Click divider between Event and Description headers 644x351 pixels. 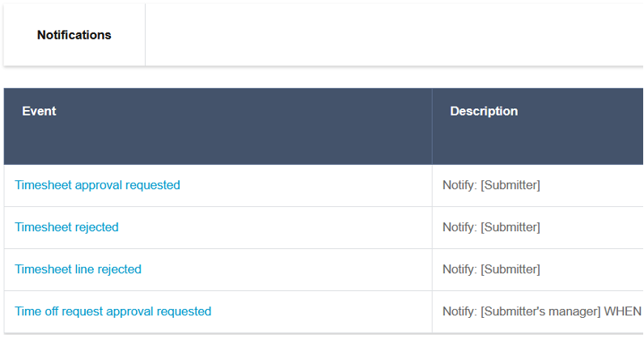(432, 126)
